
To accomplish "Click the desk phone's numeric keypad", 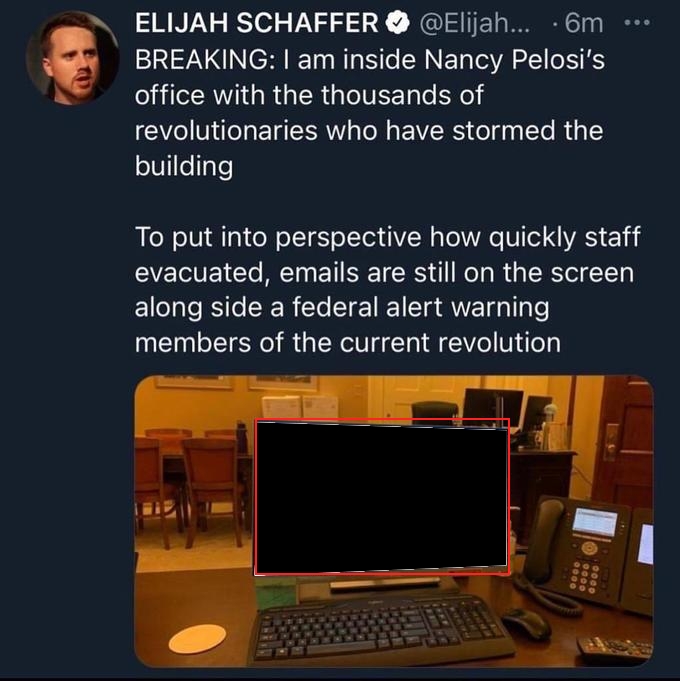I will pyautogui.click(x=584, y=577).
